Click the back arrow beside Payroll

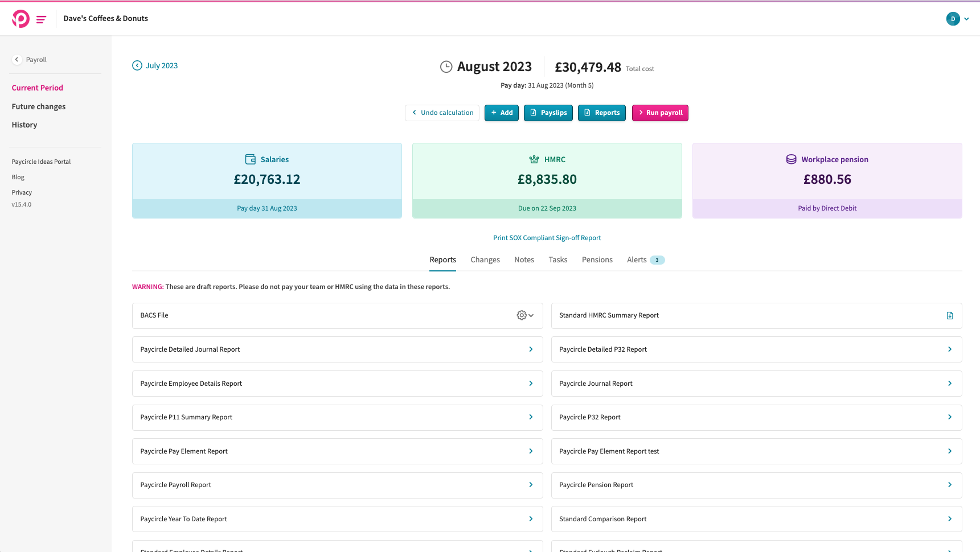tap(17, 60)
